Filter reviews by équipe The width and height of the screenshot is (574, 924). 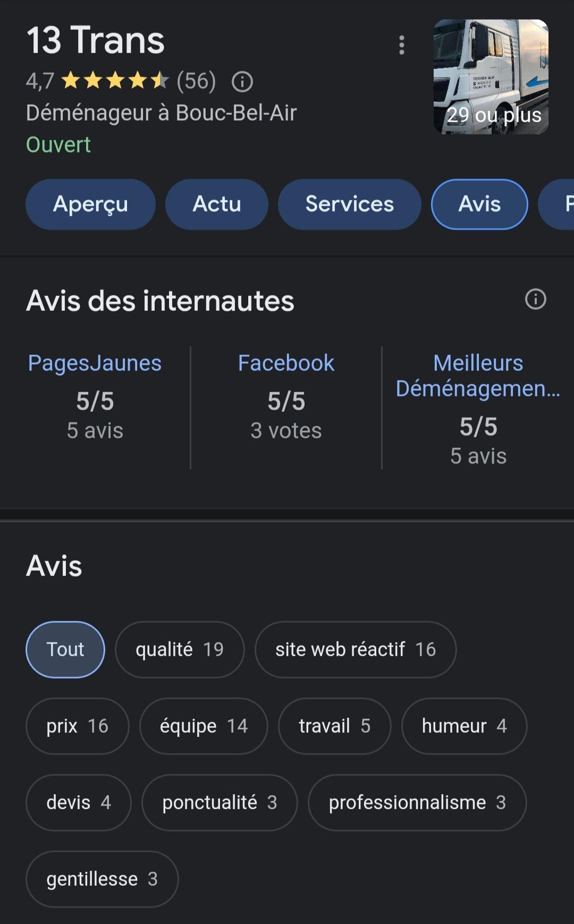pos(204,726)
